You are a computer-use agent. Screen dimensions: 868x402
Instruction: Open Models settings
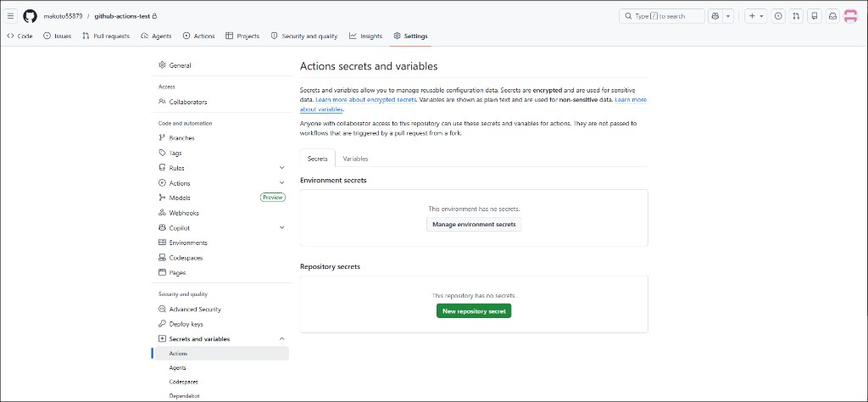pyautogui.click(x=180, y=198)
